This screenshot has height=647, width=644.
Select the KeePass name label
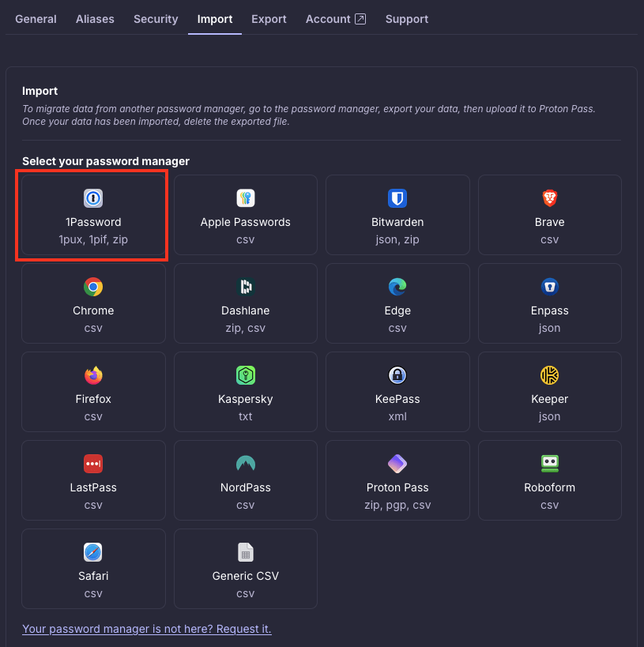click(397, 399)
